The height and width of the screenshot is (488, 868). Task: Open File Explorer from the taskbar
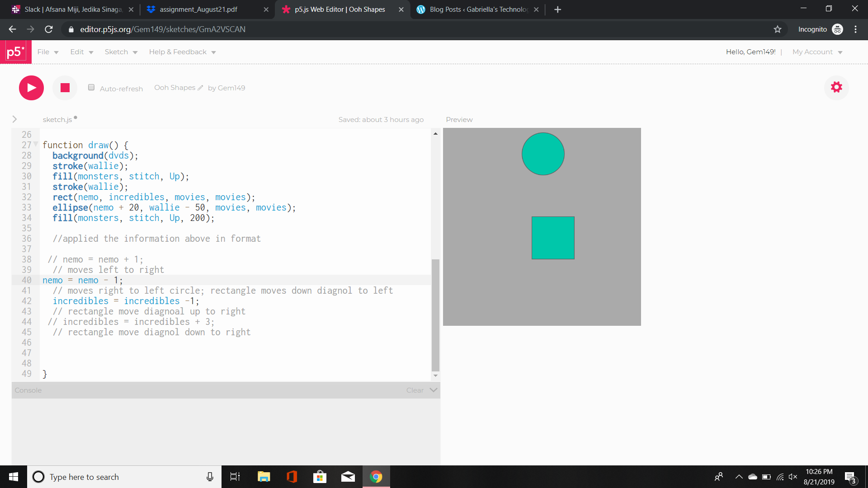click(264, 477)
